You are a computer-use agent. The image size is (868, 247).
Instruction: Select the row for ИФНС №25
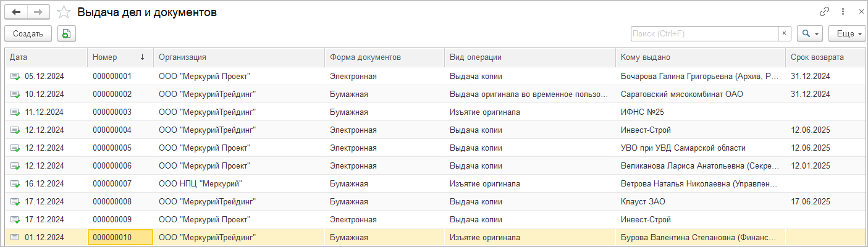[x=643, y=112]
